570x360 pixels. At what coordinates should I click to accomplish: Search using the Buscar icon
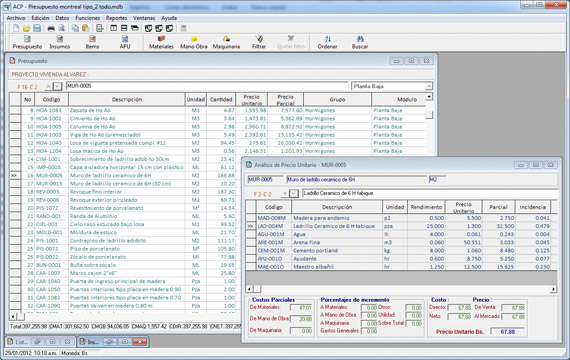pos(360,42)
